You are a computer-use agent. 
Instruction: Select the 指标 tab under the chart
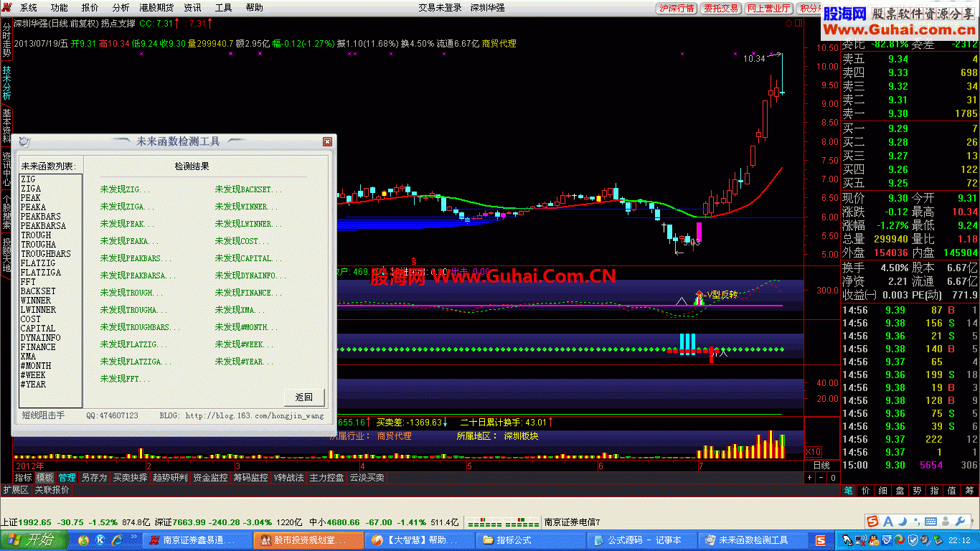(24, 477)
